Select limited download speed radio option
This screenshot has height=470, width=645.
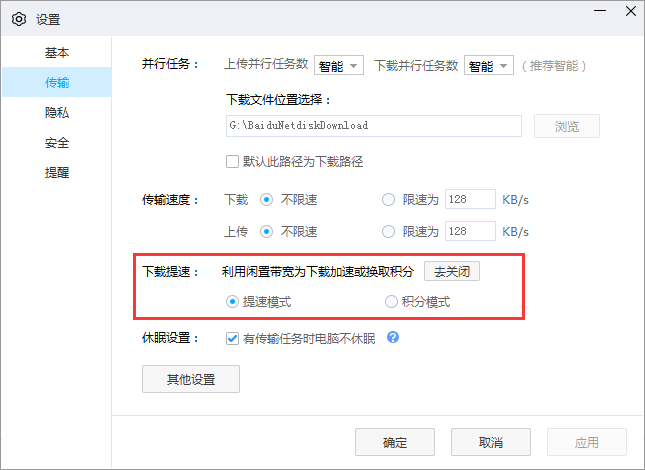point(389,200)
